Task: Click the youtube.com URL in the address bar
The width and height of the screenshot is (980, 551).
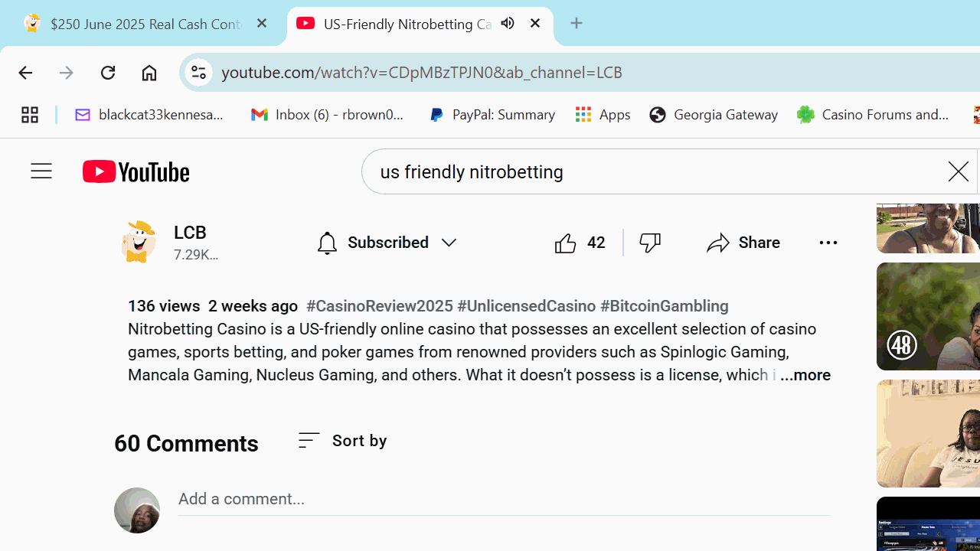Action: point(422,72)
